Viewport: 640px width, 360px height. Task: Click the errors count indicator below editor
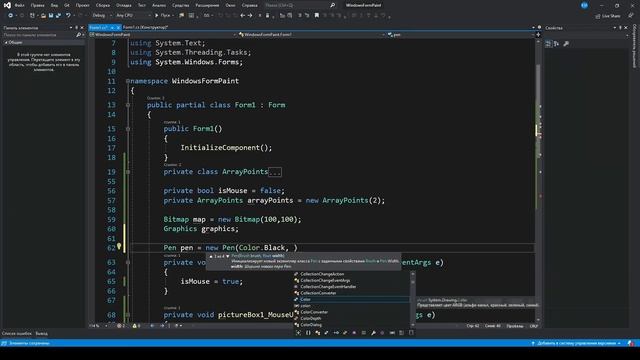(121, 326)
